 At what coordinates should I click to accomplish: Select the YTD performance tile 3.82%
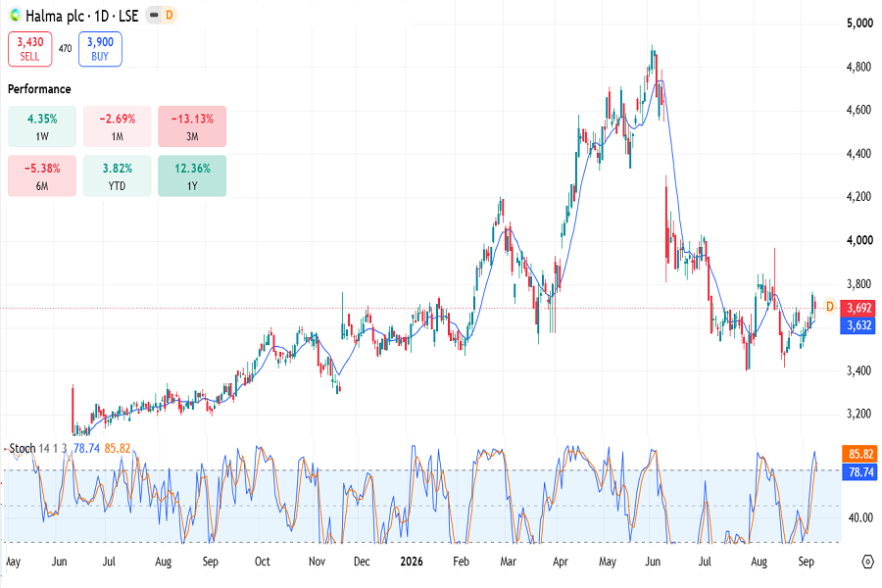(117, 176)
